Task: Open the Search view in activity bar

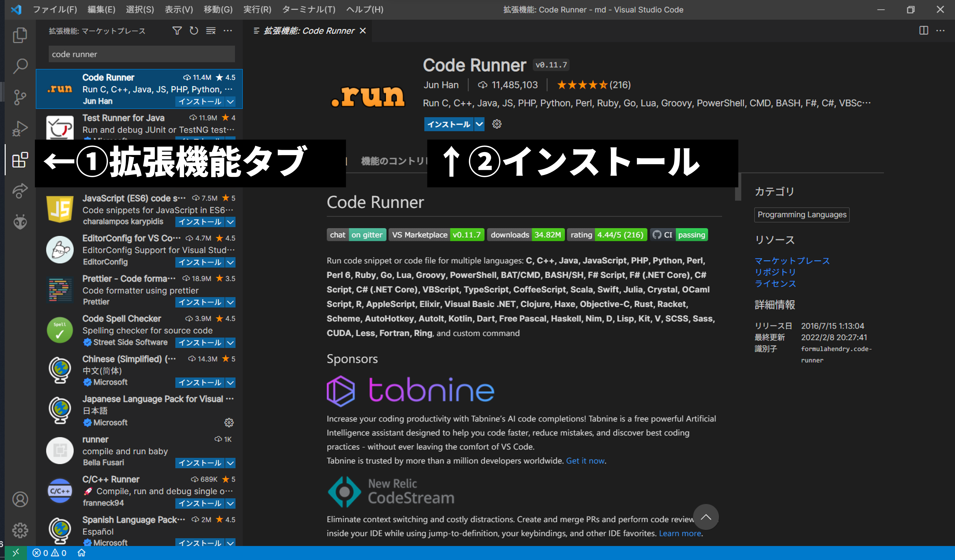Action: (20, 66)
